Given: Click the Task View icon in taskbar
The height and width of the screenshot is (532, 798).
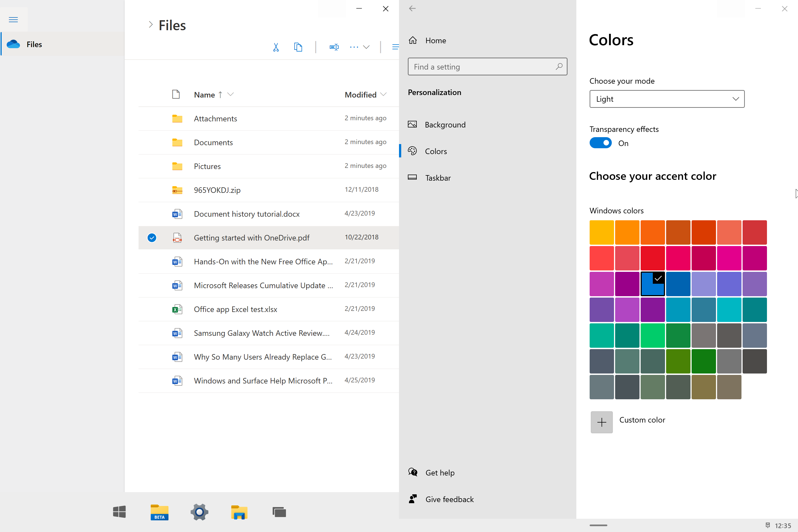Looking at the screenshot, I should (x=279, y=512).
